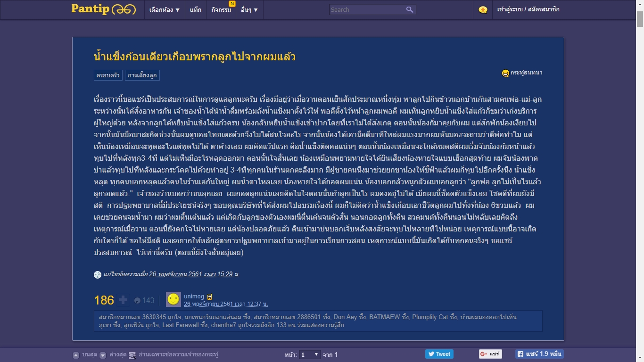Screen dimensions: 644x362
Task: Click the การเลี้ยงลูก tag
Action: 142,75
